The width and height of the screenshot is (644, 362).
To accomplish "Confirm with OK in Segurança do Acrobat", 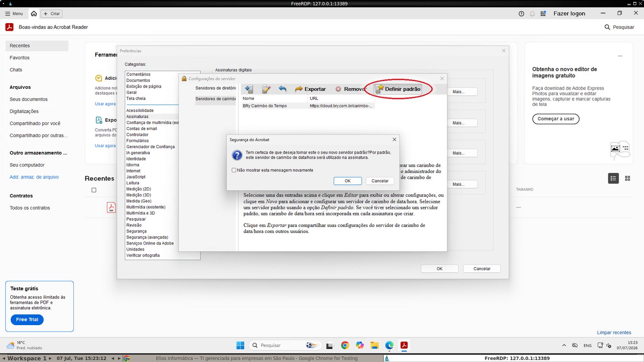I will click(x=348, y=181).
